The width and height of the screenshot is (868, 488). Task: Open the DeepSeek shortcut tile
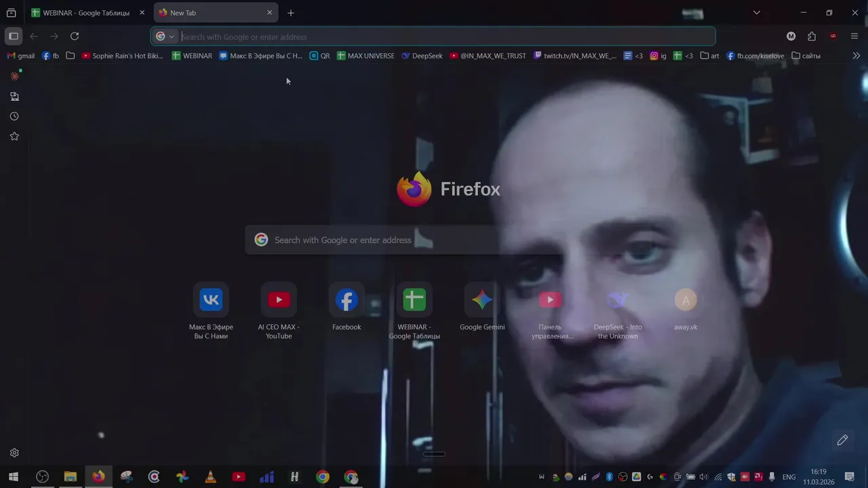click(x=618, y=300)
